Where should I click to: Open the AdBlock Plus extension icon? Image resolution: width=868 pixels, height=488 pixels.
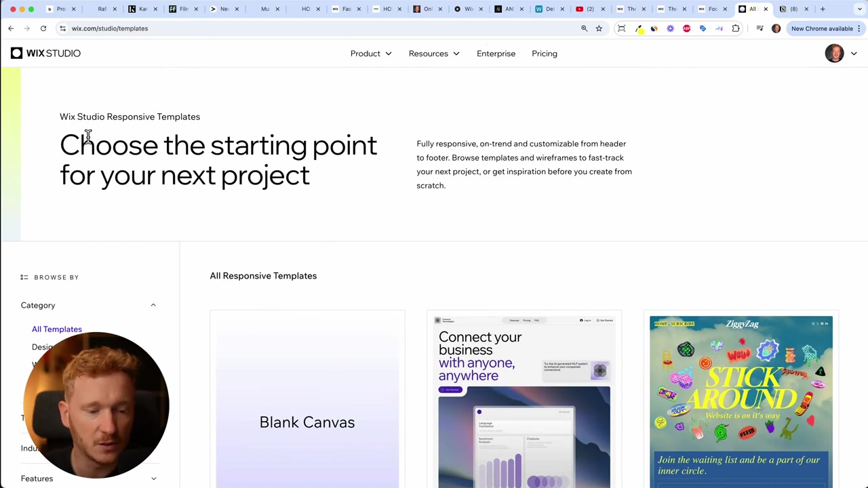pos(687,28)
